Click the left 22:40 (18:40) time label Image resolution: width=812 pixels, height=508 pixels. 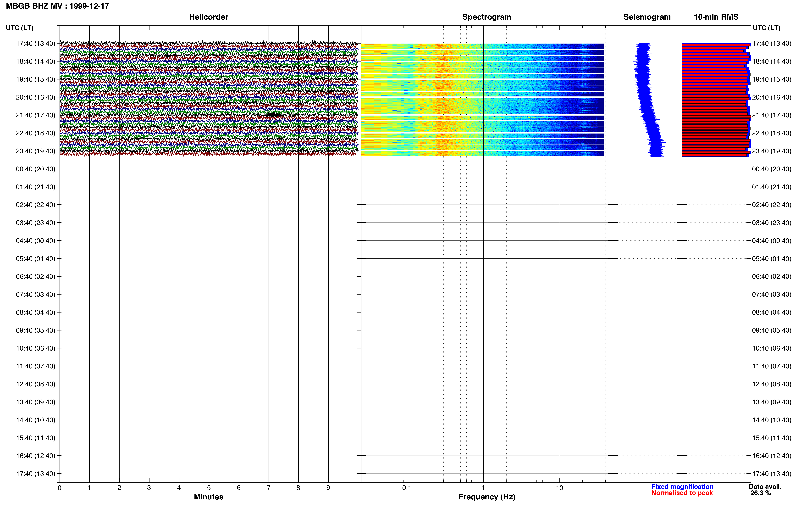point(36,133)
